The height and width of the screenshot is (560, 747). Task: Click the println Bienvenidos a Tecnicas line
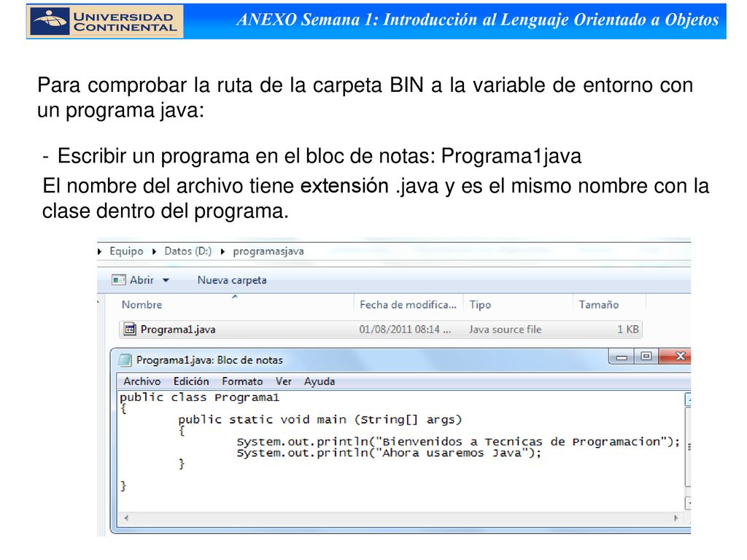pyautogui.click(x=458, y=441)
